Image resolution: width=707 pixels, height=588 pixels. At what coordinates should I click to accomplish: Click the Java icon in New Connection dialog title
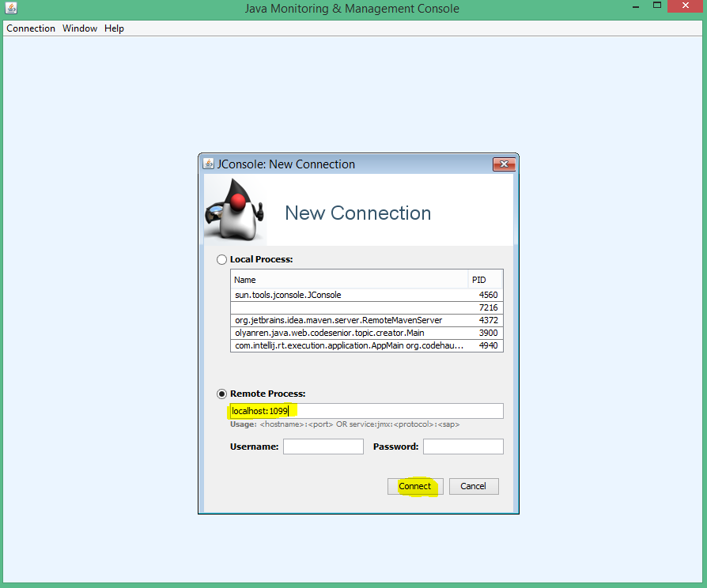[208, 164]
